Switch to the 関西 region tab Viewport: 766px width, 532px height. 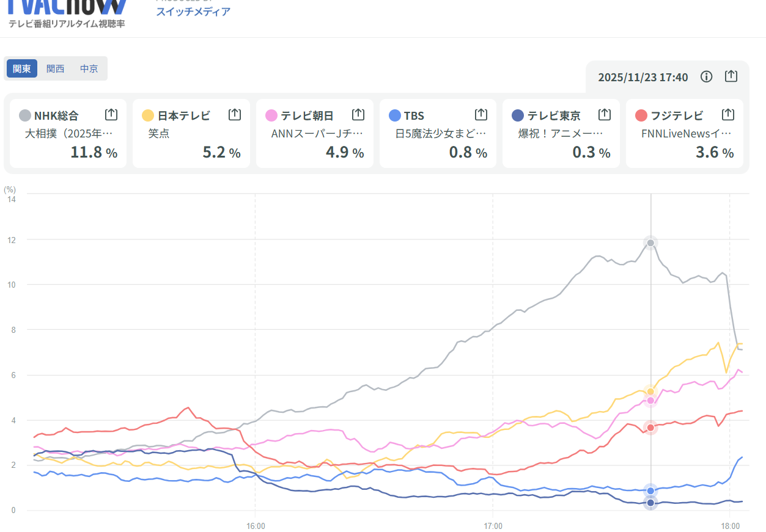point(56,68)
